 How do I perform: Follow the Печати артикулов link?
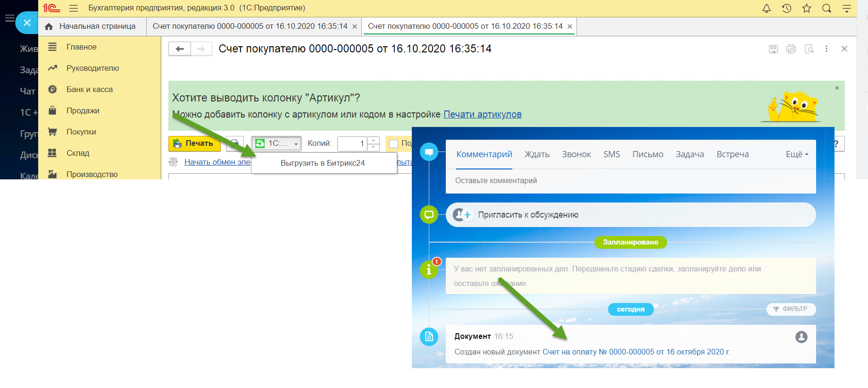[482, 114]
